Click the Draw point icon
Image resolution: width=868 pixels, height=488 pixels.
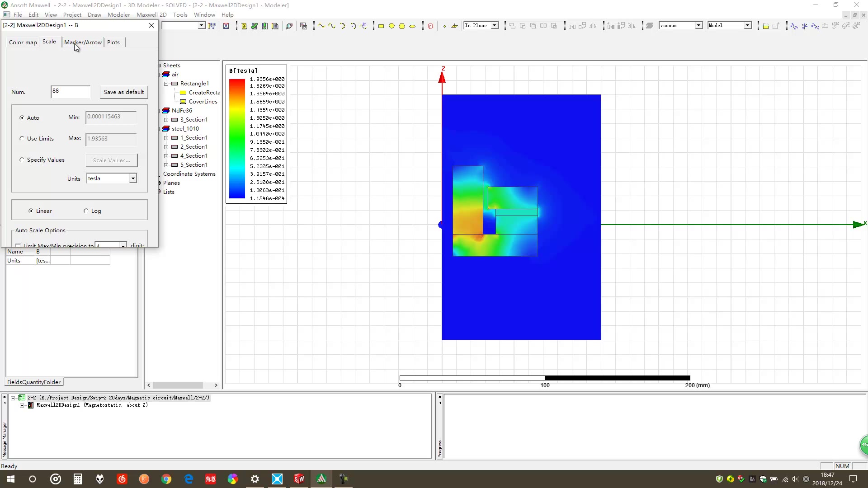point(444,26)
